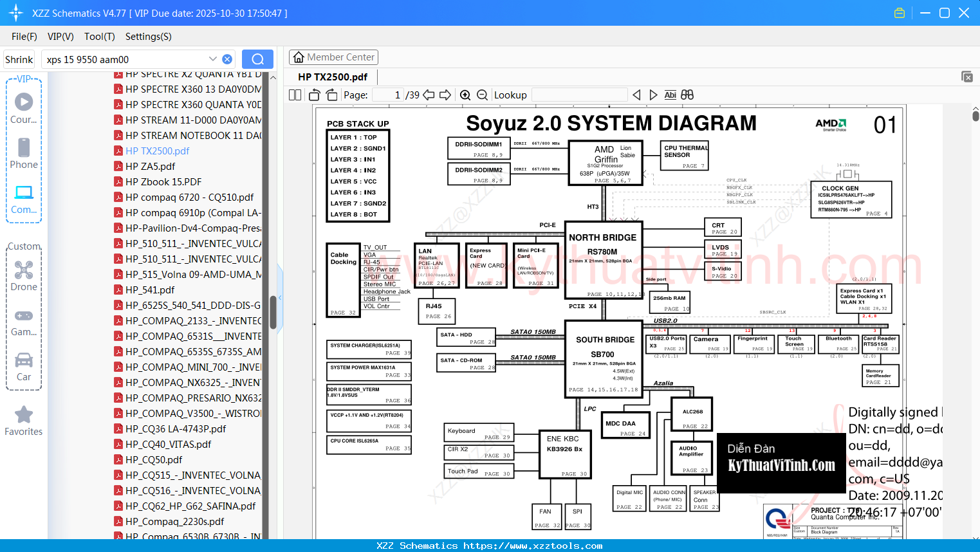
Task: Open Member Center
Action: click(333, 57)
